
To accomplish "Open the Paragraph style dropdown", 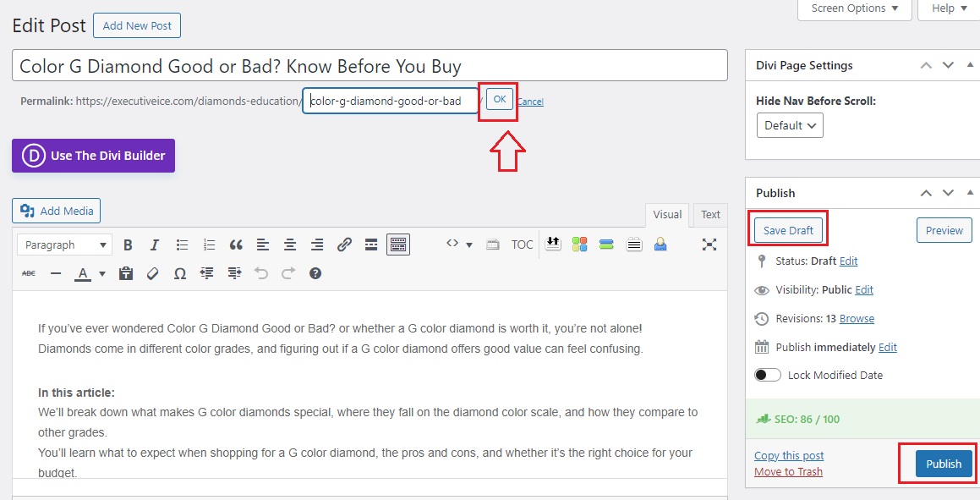I will point(64,245).
